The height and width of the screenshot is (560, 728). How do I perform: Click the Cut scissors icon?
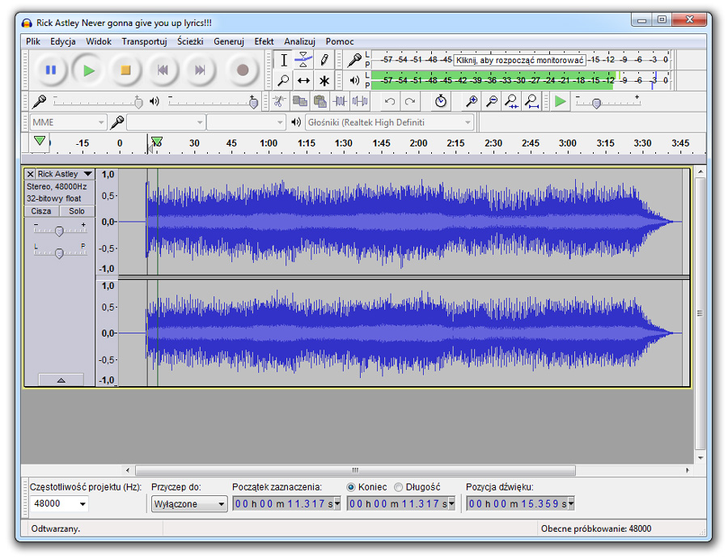[279, 101]
